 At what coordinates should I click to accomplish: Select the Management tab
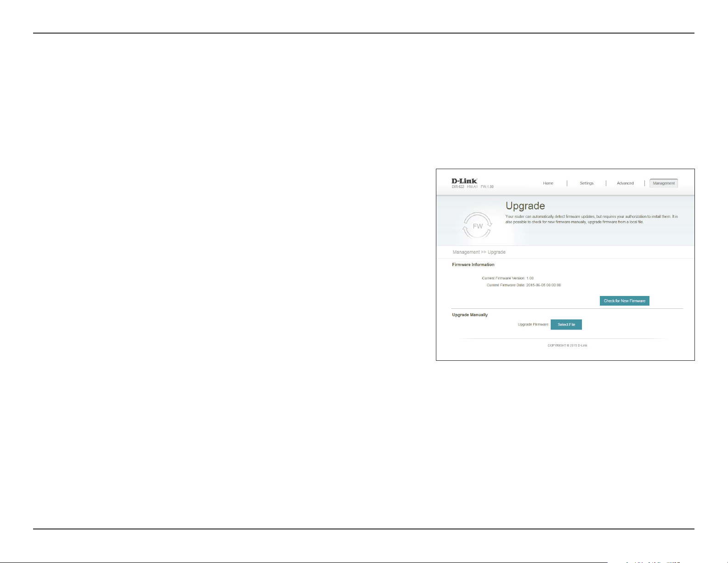(664, 183)
